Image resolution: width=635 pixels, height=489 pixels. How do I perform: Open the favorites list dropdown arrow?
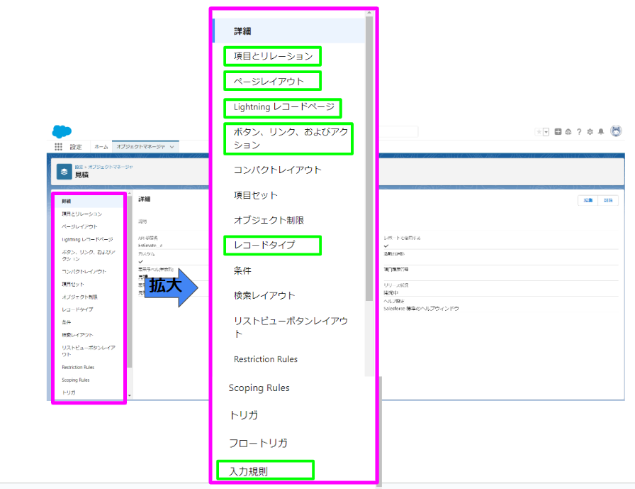click(x=548, y=132)
